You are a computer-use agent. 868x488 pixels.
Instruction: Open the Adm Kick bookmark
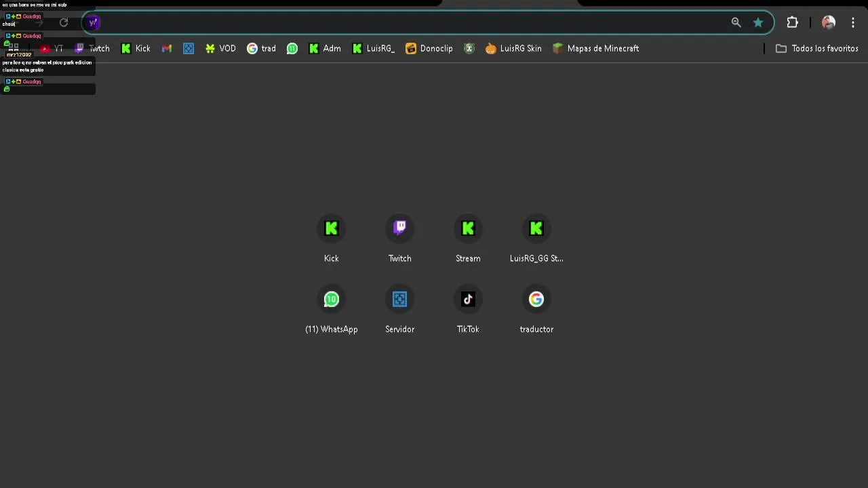325,48
